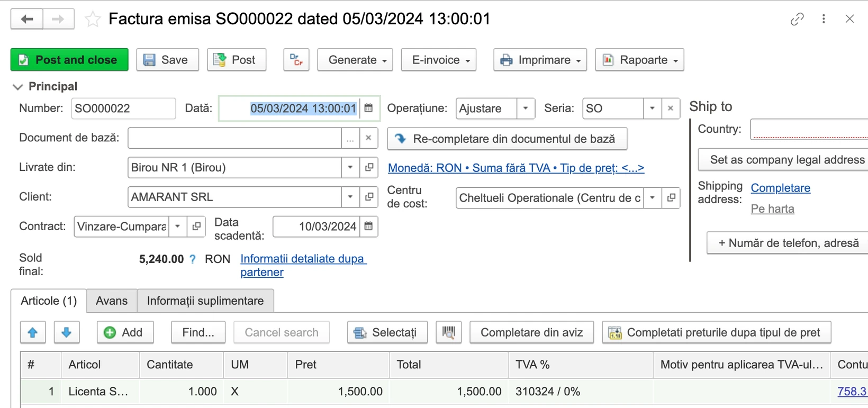Move article row down with blue arrow
Image resolution: width=868 pixels, height=408 pixels.
click(x=67, y=332)
